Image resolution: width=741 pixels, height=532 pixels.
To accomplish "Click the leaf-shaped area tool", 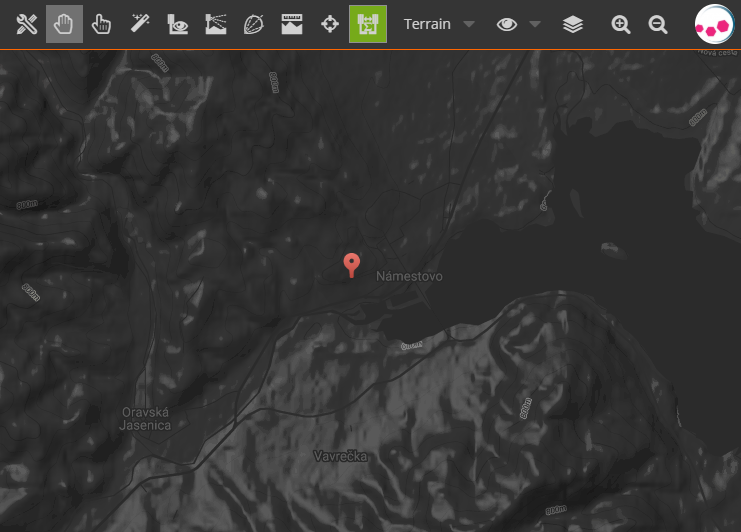I will click(253, 24).
